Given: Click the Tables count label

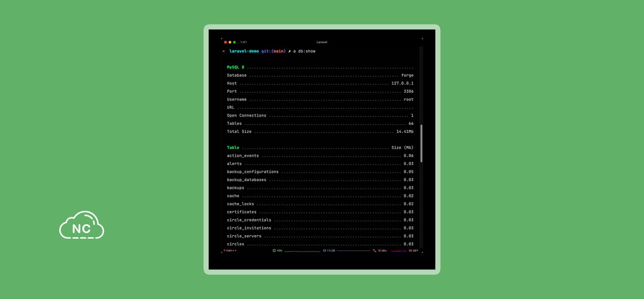Looking at the screenshot, I should pos(234,124).
